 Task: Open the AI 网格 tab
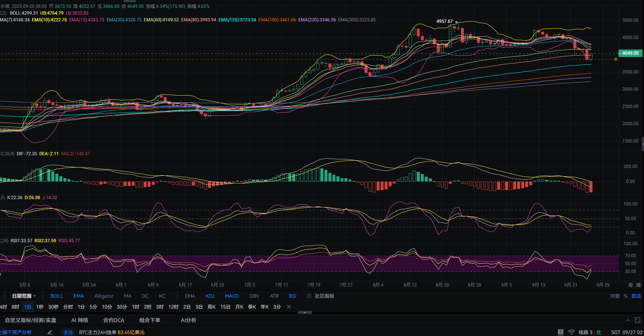80,320
